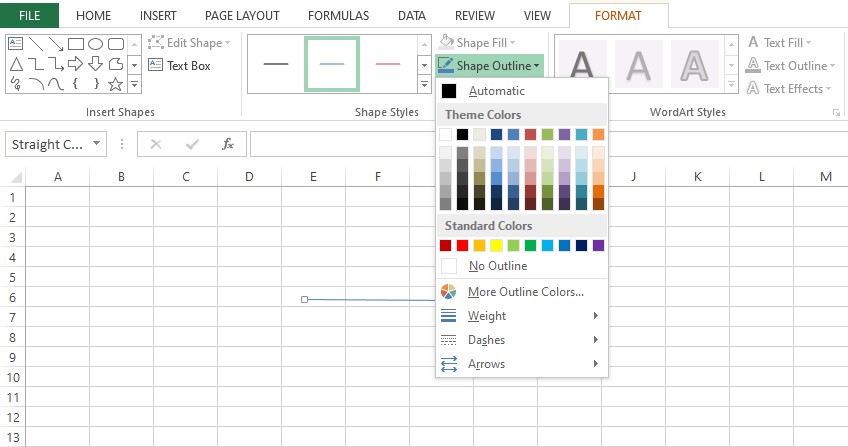
Task: Switch to the DATA tab
Action: pos(412,16)
